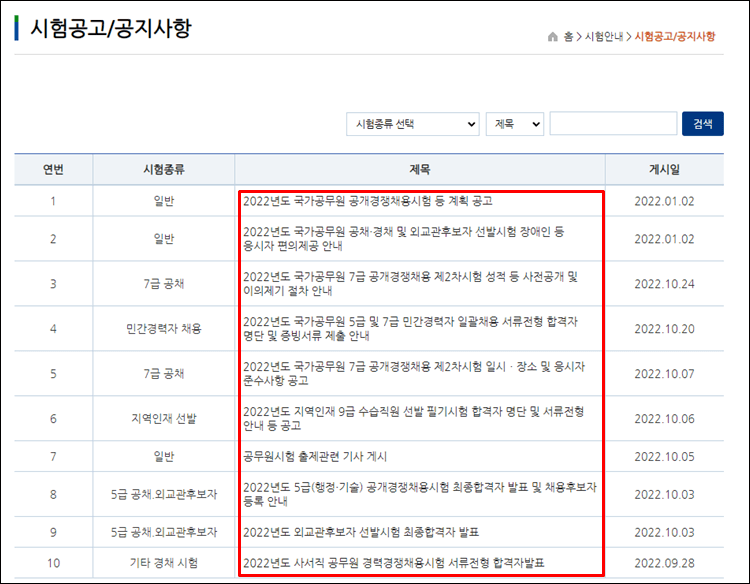Click 일반 cell in row 7
The image size is (750, 584).
[x=164, y=457]
